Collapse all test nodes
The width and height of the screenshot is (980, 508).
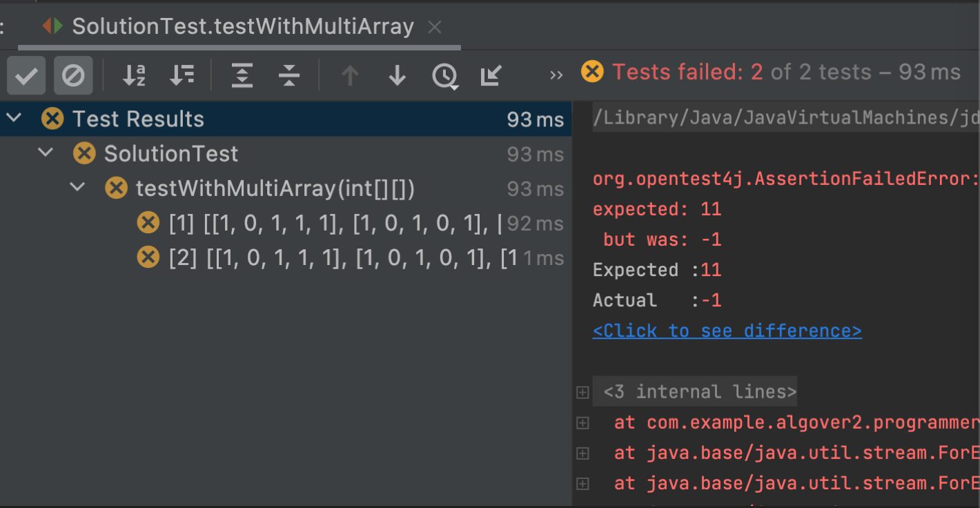coord(289,75)
